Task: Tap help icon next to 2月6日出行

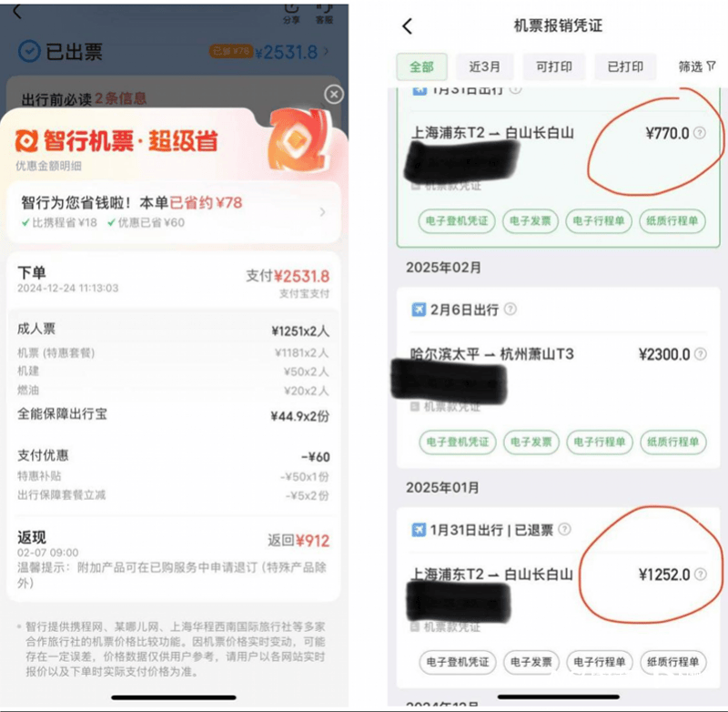Action: click(x=511, y=310)
